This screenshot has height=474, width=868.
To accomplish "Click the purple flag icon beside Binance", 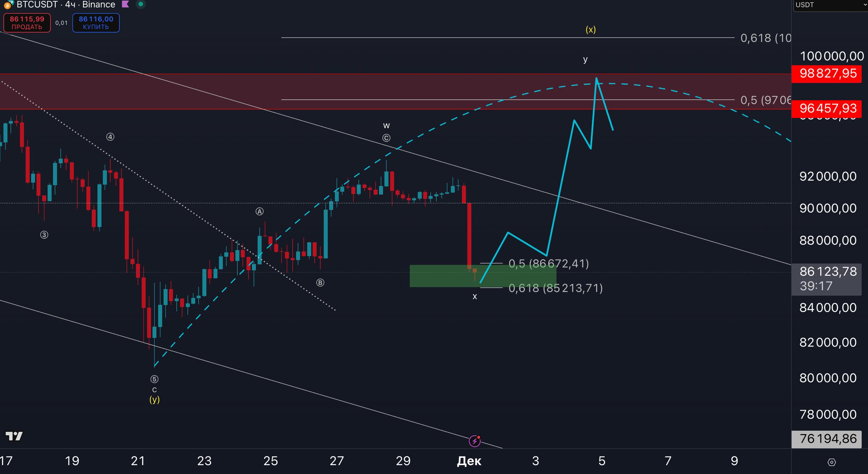I will click(x=125, y=4).
